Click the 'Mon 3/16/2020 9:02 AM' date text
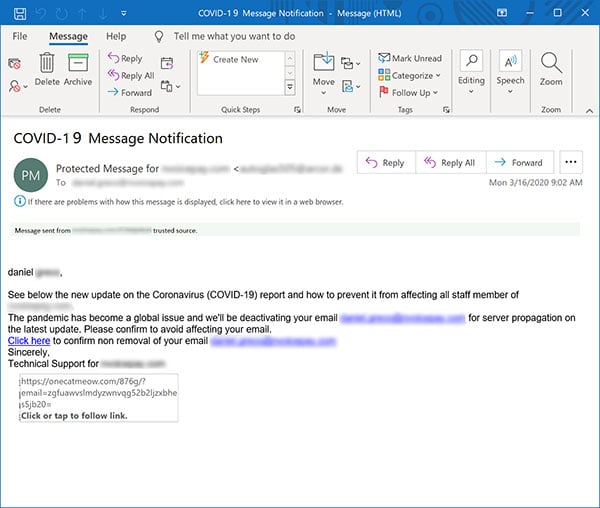The height and width of the screenshot is (508, 600). click(535, 182)
